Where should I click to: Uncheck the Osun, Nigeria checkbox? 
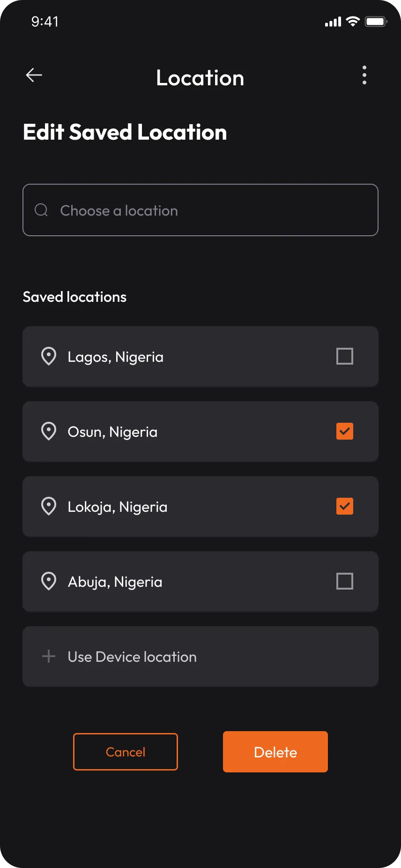(345, 431)
